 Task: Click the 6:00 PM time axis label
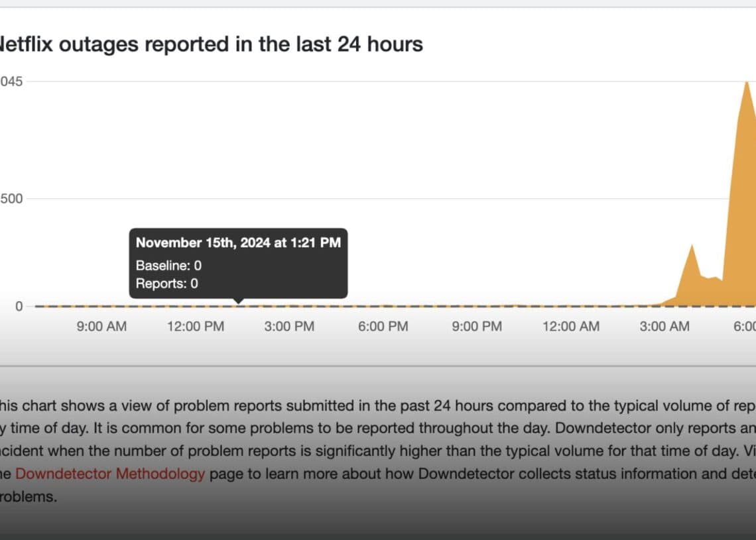click(x=383, y=327)
